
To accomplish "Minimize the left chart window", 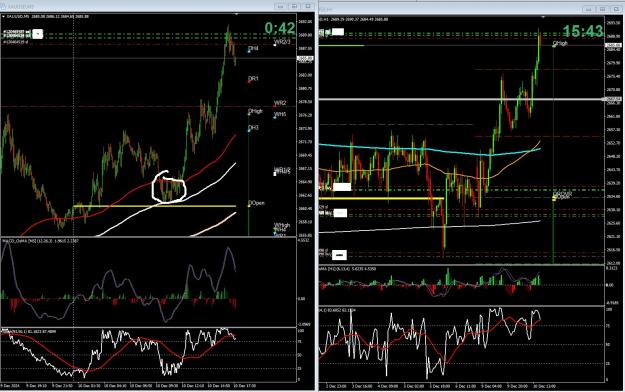I will [x=280, y=6].
